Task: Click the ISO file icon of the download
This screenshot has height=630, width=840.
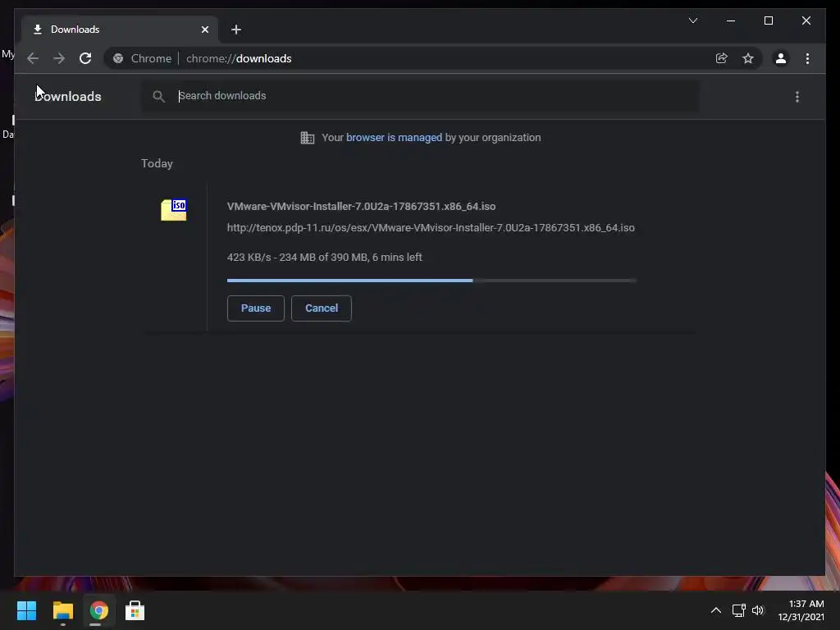Action: [x=174, y=209]
